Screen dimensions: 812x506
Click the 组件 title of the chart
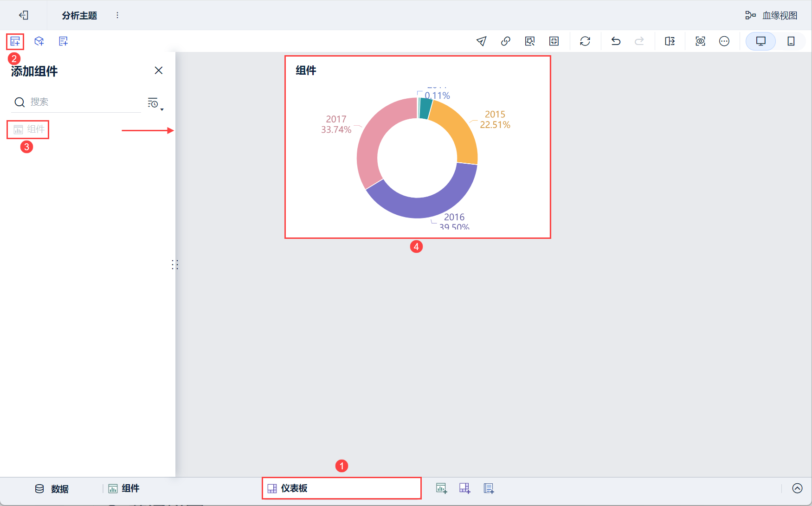coord(306,70)
